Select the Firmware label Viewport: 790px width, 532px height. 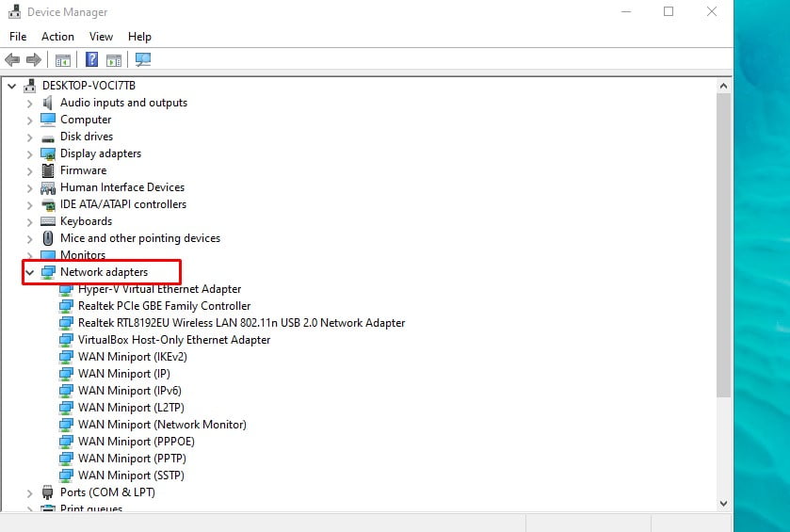coord(83,170)
